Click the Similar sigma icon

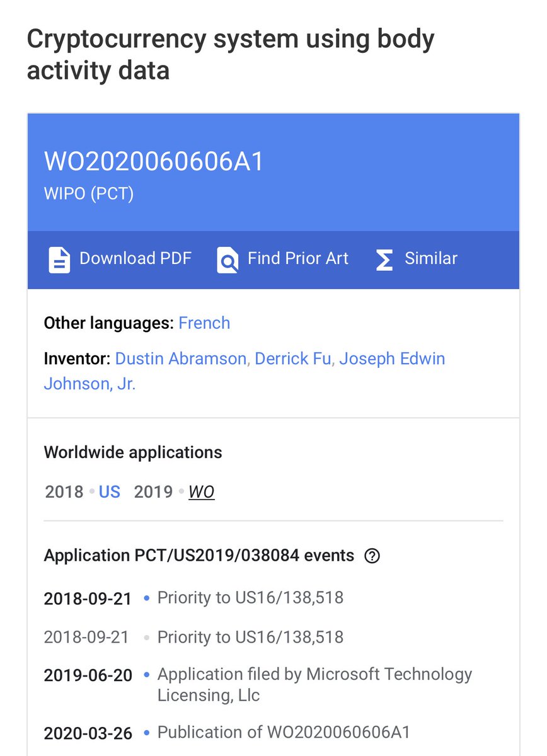point(384,260)
